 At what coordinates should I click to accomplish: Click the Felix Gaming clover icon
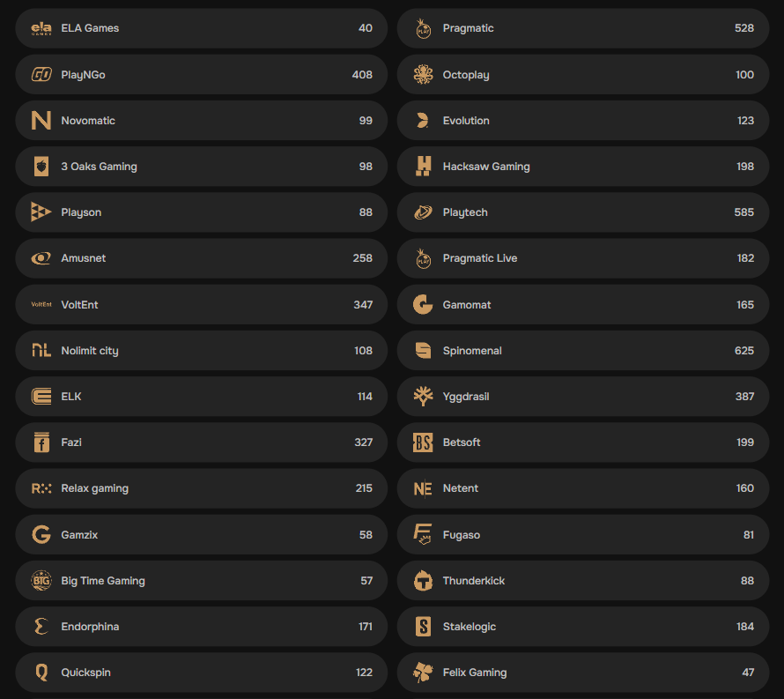click(x=423, y=673)
